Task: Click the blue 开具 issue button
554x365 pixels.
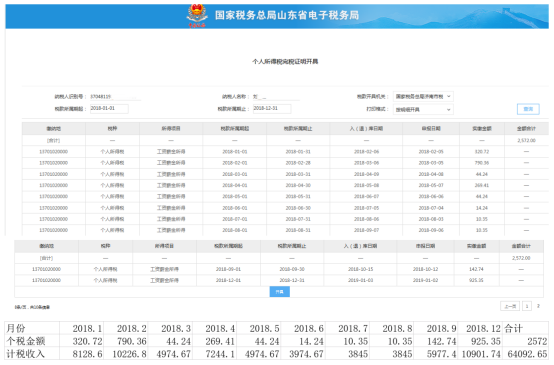Action: click(x=279, y=292)
